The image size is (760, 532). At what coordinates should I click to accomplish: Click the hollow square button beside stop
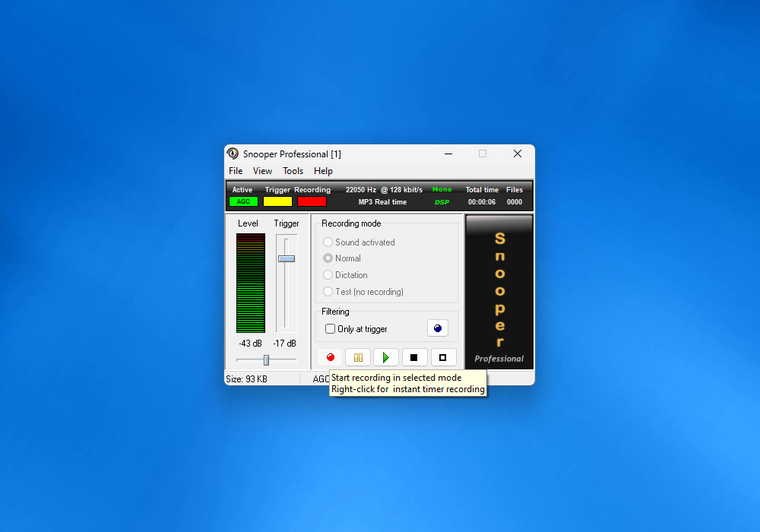point(442,357)
